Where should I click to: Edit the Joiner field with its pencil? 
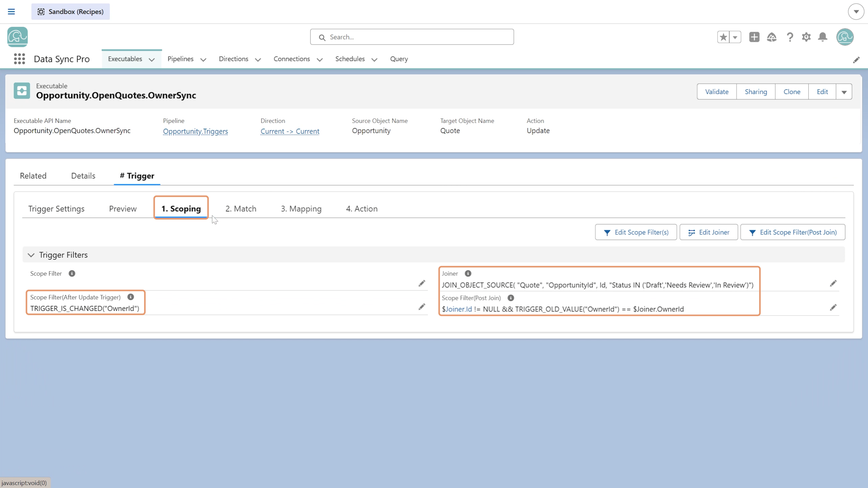[x=833, y=284]
